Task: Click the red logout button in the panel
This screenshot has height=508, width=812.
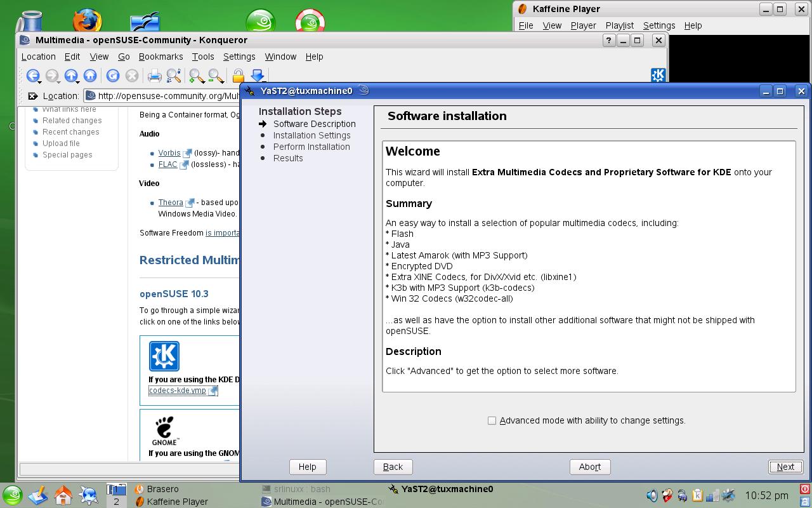Action: 805,489
